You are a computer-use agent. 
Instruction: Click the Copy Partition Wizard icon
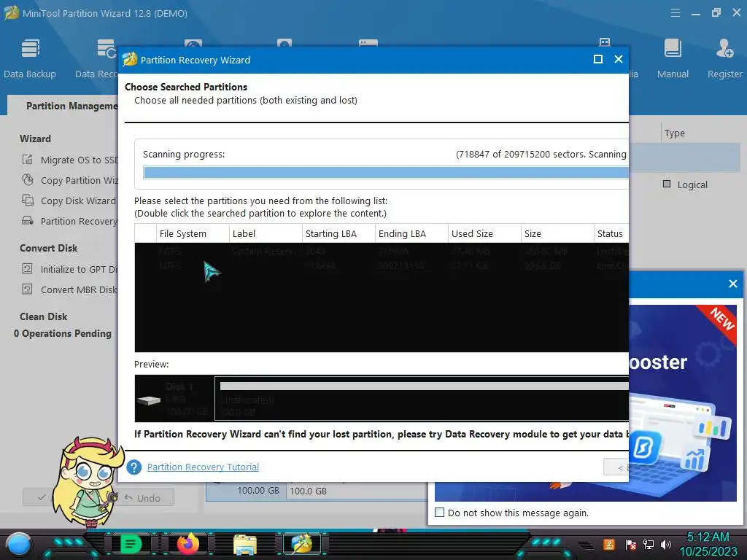pos(28,180)
